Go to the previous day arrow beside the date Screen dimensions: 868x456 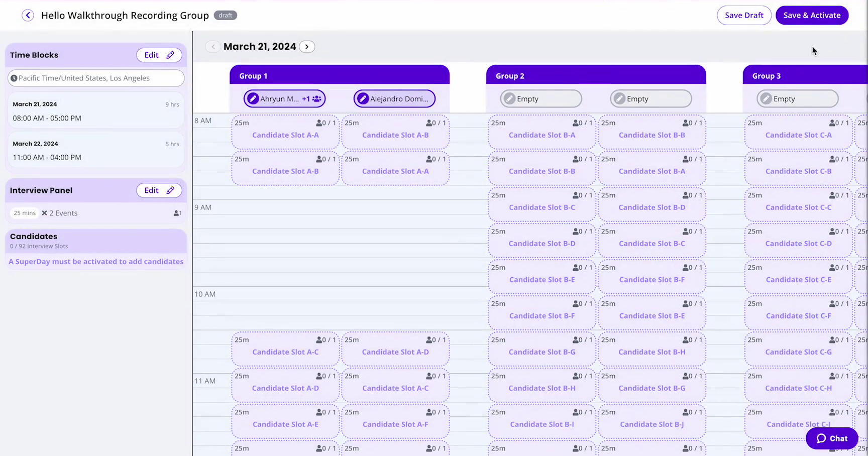coord(213,47)
